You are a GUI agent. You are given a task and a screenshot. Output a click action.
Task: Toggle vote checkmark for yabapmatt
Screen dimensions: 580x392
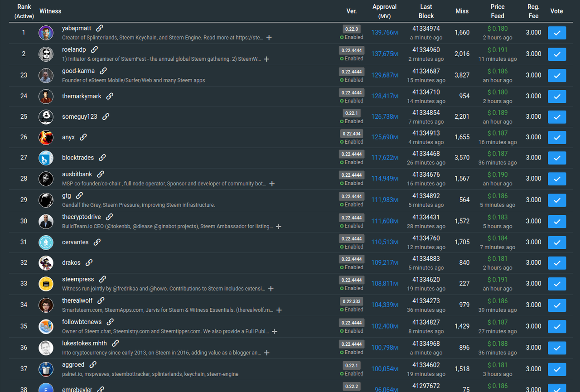click(557, 33)
